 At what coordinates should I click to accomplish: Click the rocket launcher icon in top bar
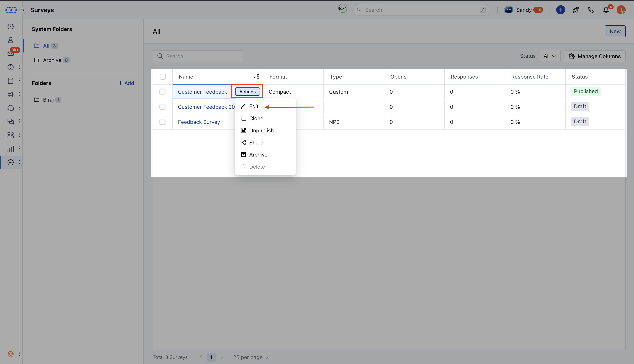coord(575,10)
